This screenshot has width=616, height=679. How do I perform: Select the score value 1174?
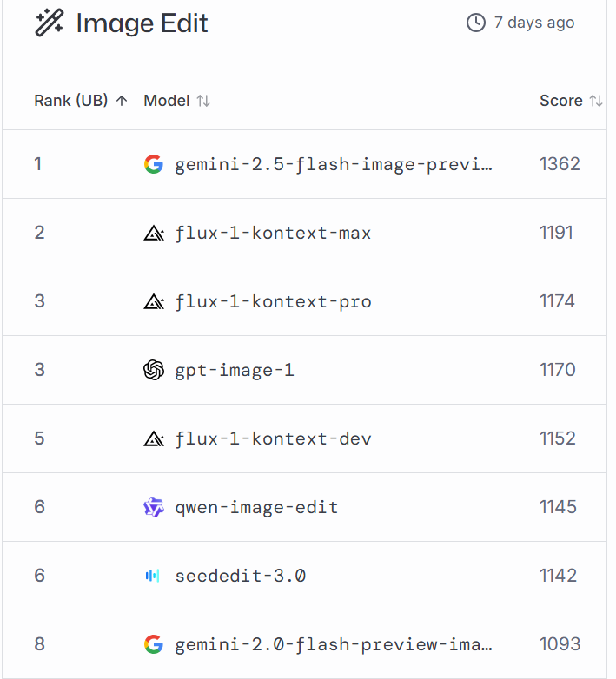(x=557, y=301)
